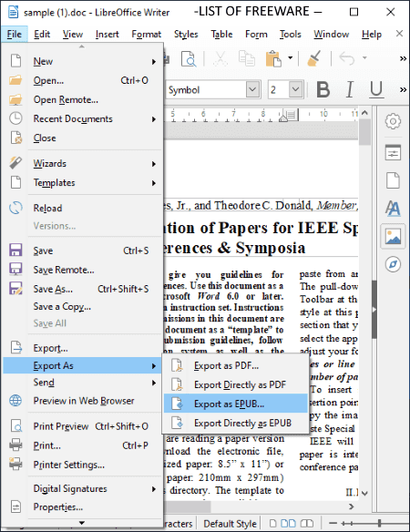Viewport: 410px width, 532px height.
Task: Select Export Directly as EPUB
Action: click(236, 423)
